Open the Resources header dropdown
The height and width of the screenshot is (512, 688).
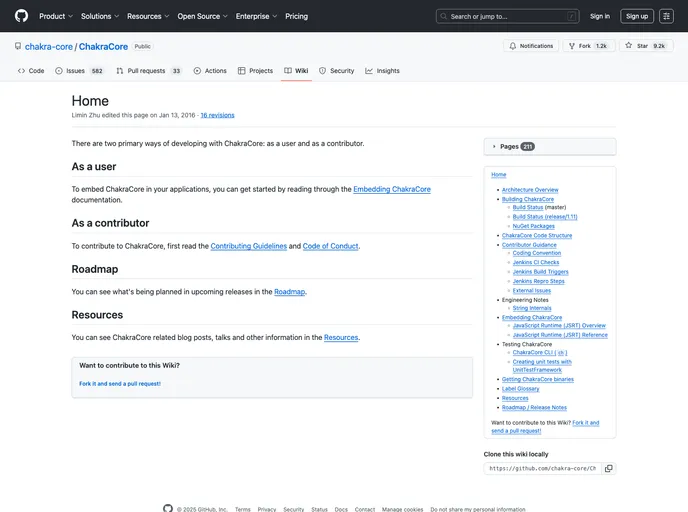[x=148, y=16]
